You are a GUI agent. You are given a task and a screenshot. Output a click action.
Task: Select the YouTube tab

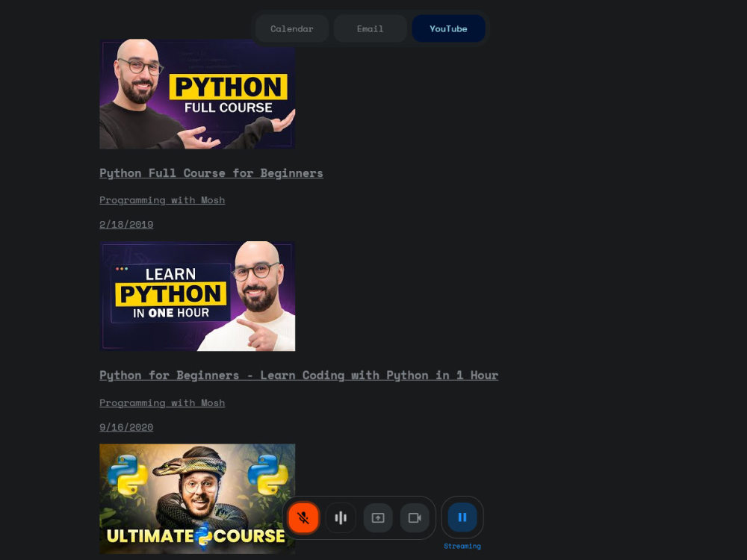pyautogui.click(x=448, y=28)
